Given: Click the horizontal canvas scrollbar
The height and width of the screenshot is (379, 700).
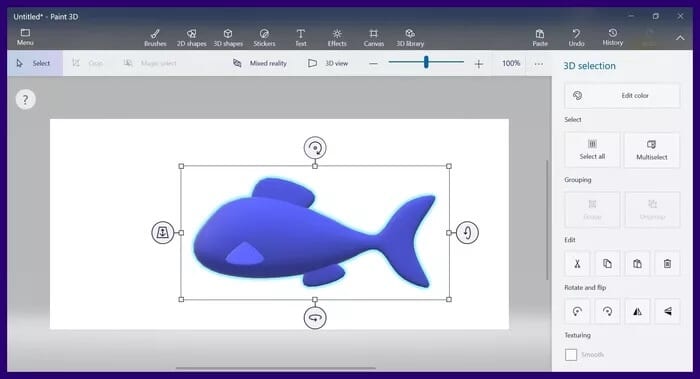Looking at the screenshot, I should tap(275, 368).
